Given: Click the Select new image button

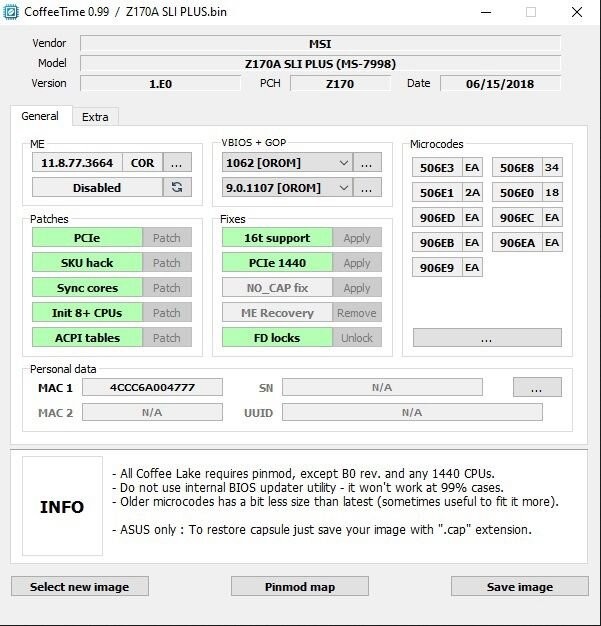Looking at the screenshot, I should click(x=80, y=586).
